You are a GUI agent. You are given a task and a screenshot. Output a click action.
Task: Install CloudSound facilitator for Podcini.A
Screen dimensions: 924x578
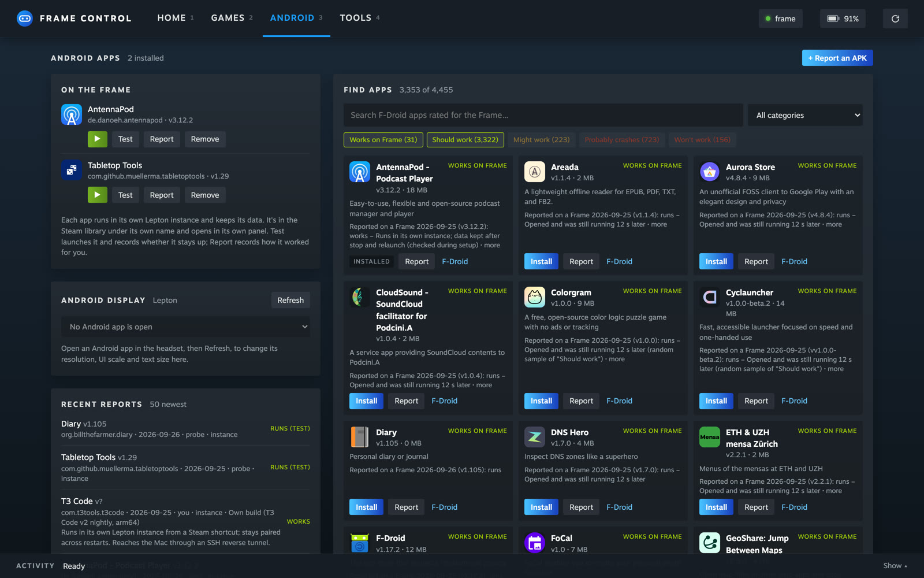click(x=366, y=401)
